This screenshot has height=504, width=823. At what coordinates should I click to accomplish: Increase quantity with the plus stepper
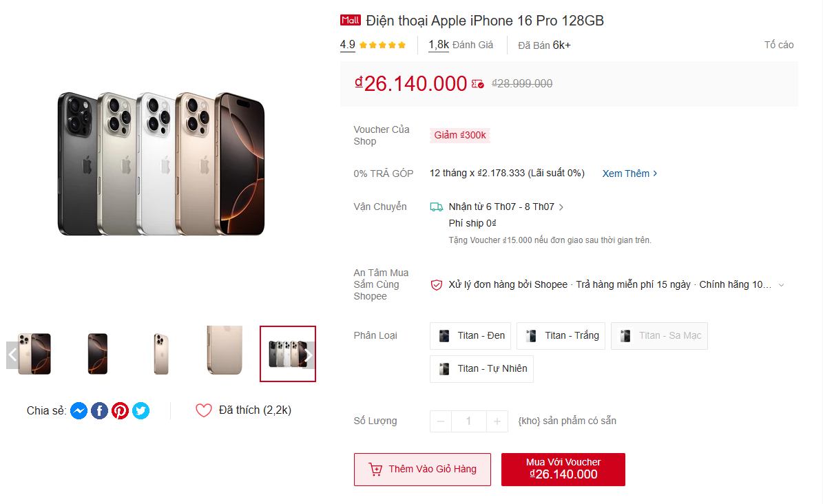click(496, 421)
